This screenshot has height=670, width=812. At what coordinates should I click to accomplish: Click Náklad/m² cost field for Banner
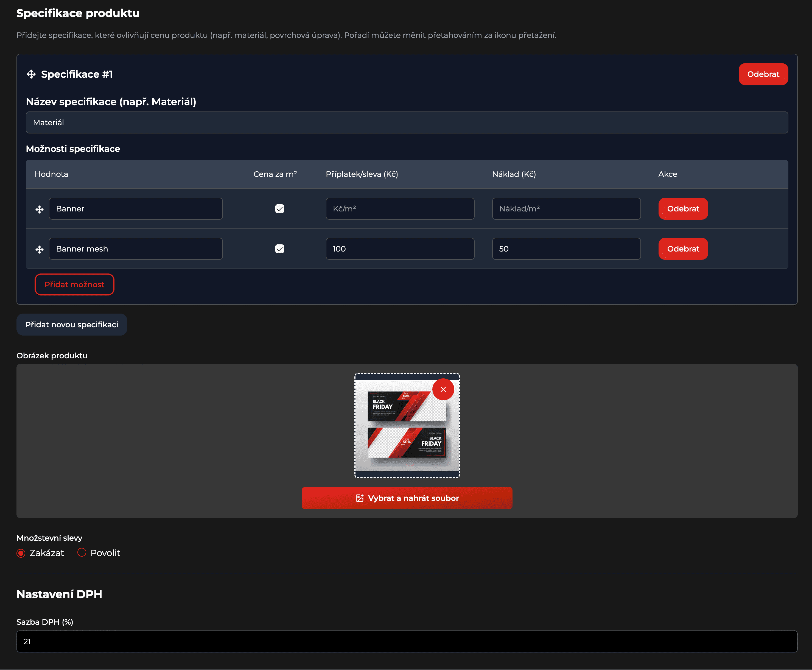click(x=566, y=209)
